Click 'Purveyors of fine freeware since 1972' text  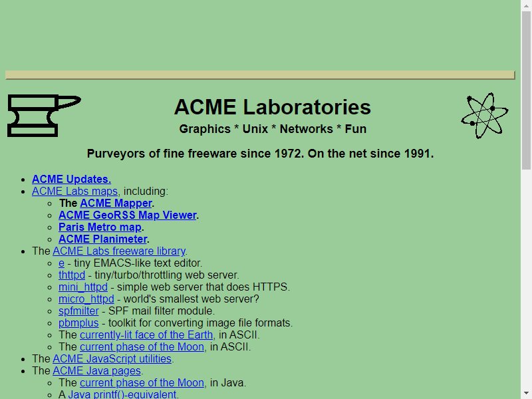[x=196, y=154]
